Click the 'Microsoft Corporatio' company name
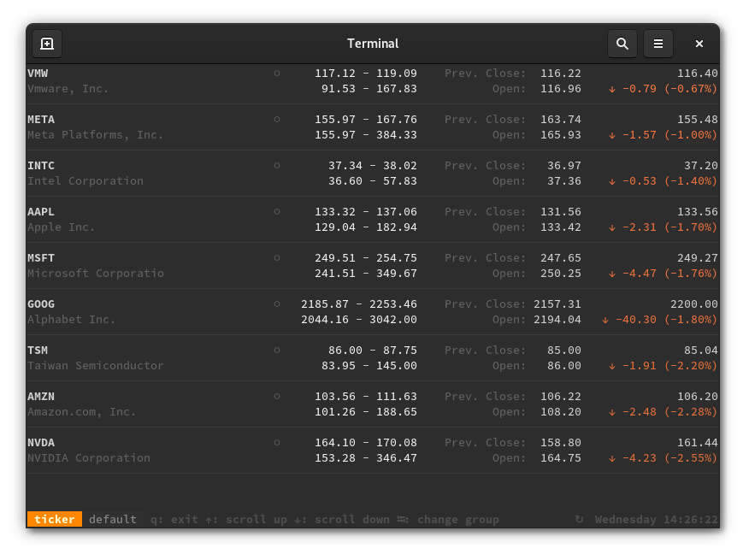Screen dimensions: 749x560 pyautogui.click(x=96, y=274)
